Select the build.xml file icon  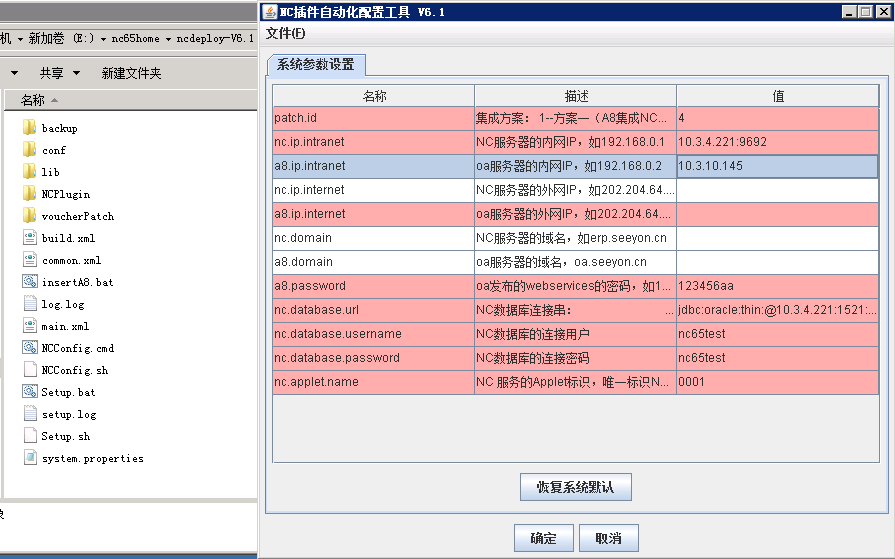pyautogui.click(x=30, y=237)
